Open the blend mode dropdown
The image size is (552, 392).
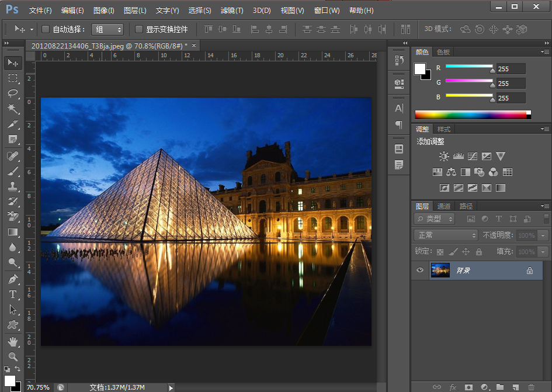[446, 235]
